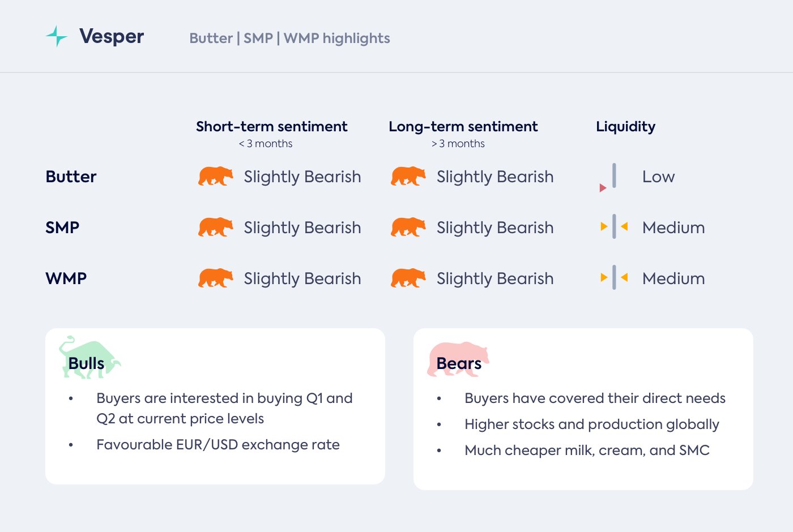The height and width of the screenshot is (532, 793).
Task: Click SMP short-term bear icon
Action: [215, 228]
